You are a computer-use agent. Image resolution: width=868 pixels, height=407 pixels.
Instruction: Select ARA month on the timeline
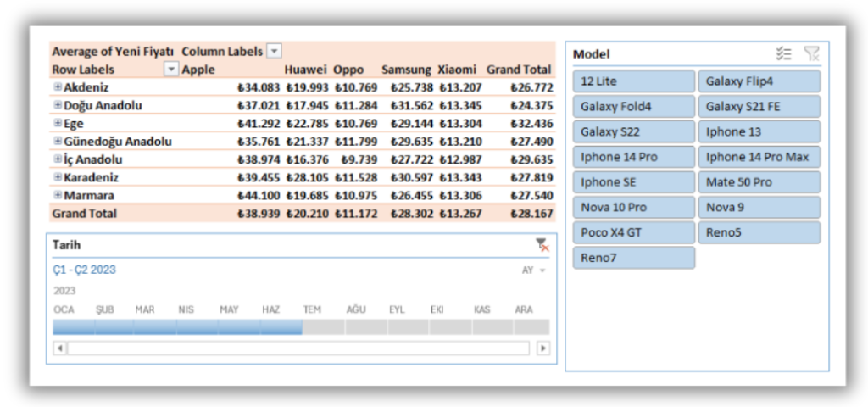click(x=531, y=326)
